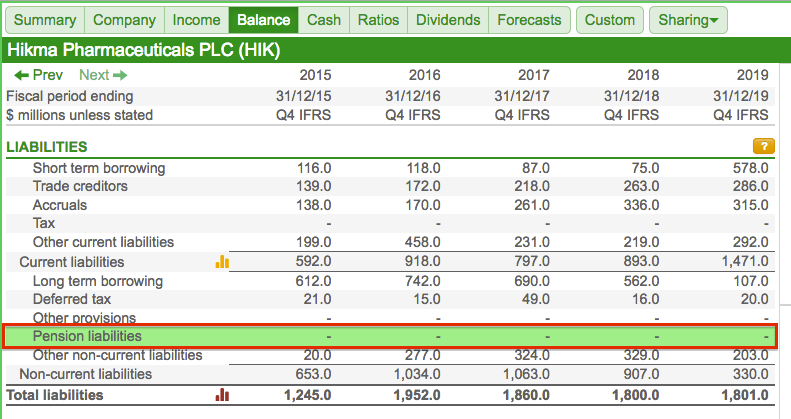Click the 2015 column header
Viewport: 791px width, 419px height.
coord(315,75)
